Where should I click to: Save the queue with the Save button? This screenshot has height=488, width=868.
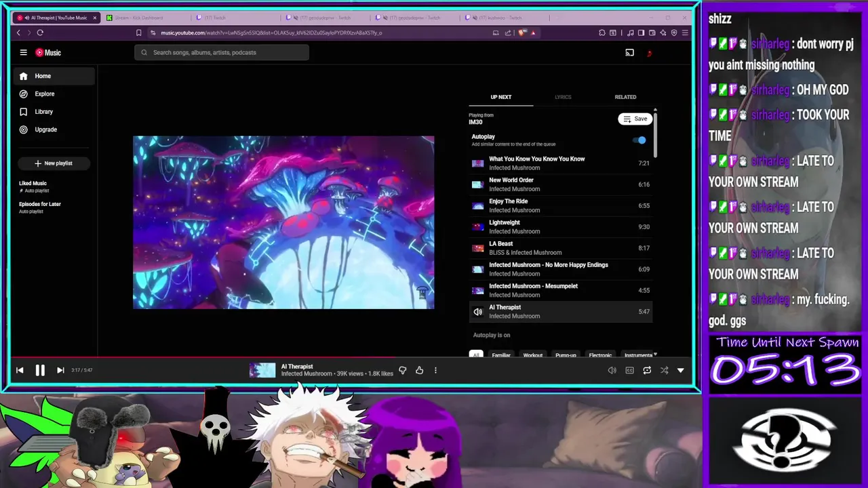pos(635,119)
